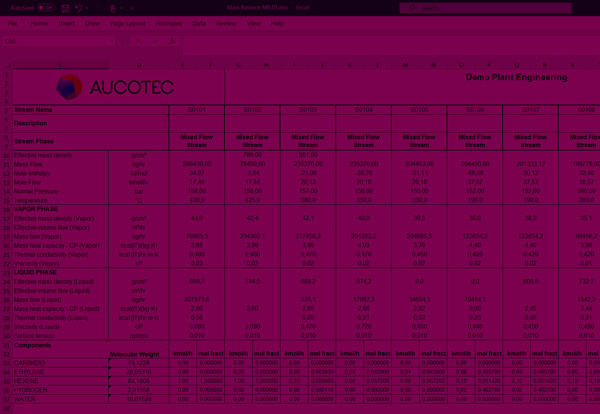Select column C header
This screenshot has width=600, height=414.
pyautogui.click(x=60, y=65)
